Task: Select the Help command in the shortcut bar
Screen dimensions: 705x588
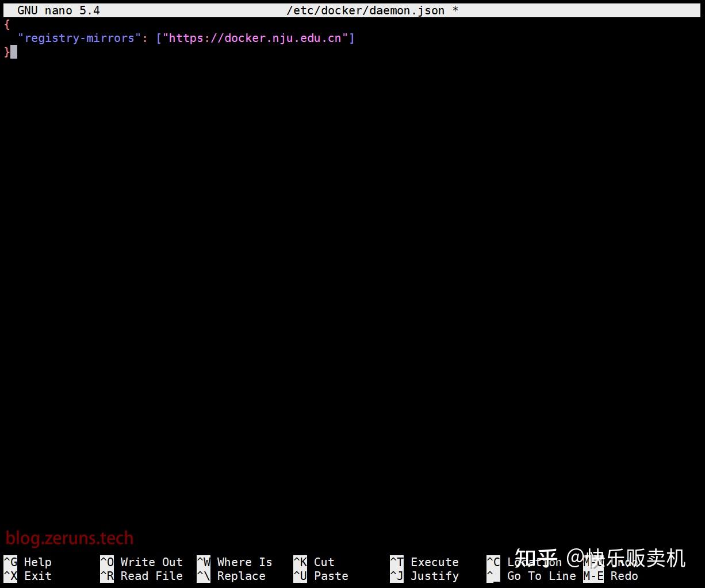Action: coord(37,562)
